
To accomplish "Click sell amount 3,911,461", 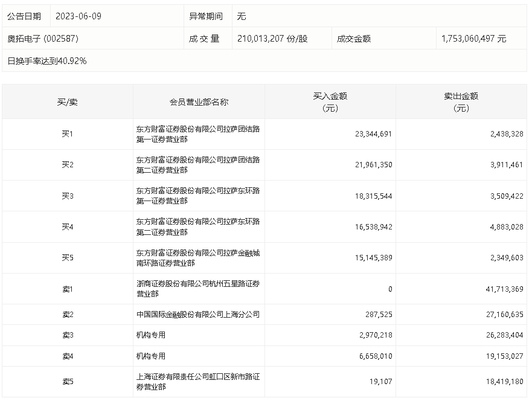I will click(507, 165).
